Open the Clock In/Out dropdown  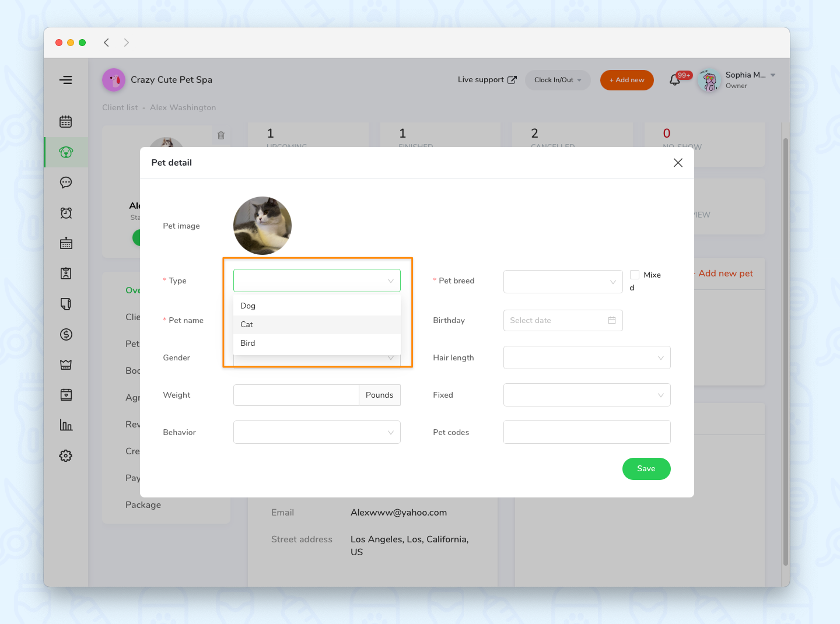(x=558, y=80)
